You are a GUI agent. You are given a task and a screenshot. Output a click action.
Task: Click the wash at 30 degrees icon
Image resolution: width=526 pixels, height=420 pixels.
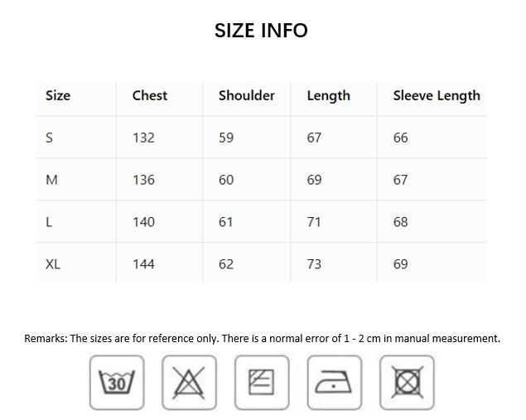tap(117, 383)
